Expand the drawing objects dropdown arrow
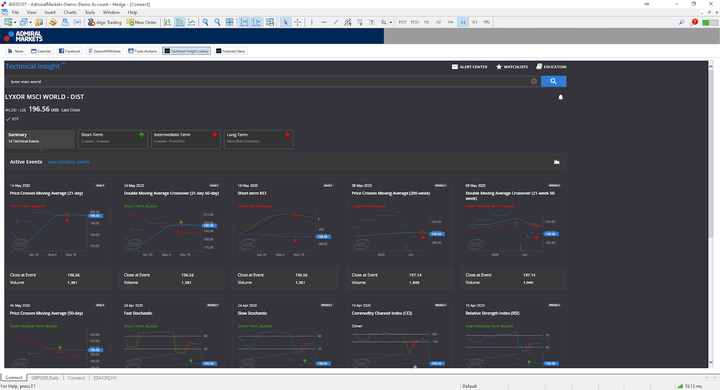The image size is (720, 390). tap(390, 22)
